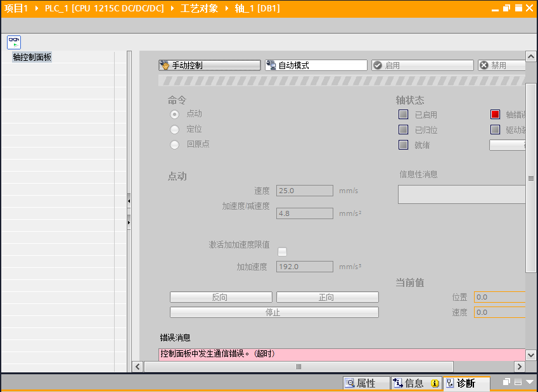
Task: Collapse left pane using splitter left arrow
Action: tap(129, 201)
